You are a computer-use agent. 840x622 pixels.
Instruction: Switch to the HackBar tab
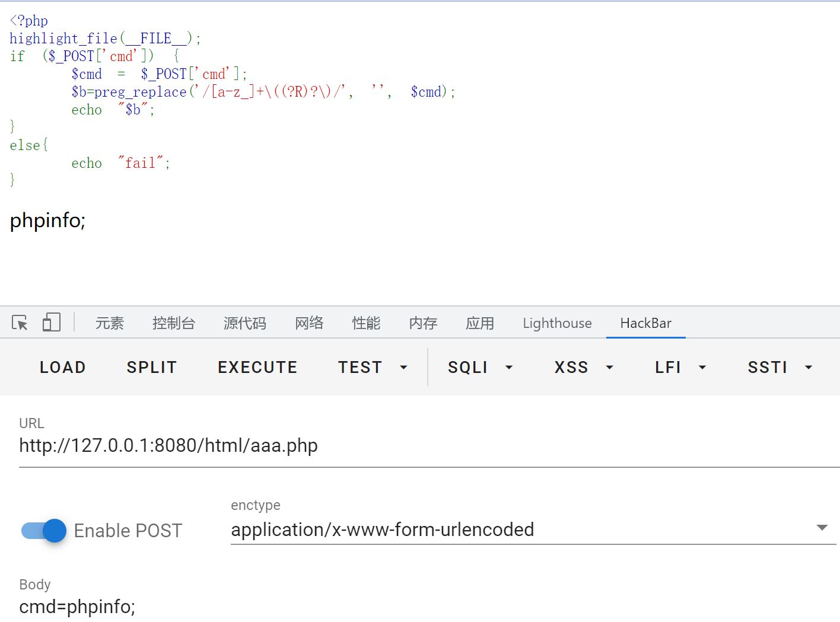click(x=645, y=323)
